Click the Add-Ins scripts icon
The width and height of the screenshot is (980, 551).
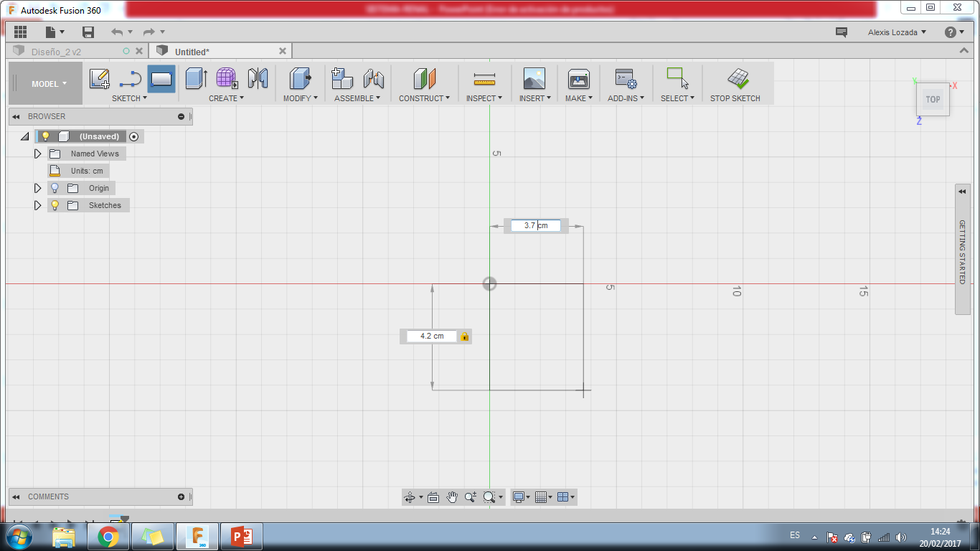click(x=626, y=79)
